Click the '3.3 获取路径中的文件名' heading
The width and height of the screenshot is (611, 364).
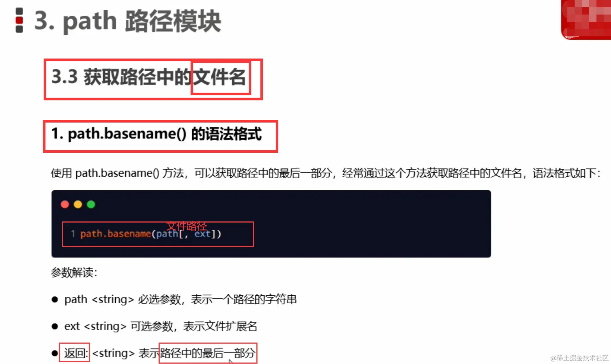coord(149,77)
